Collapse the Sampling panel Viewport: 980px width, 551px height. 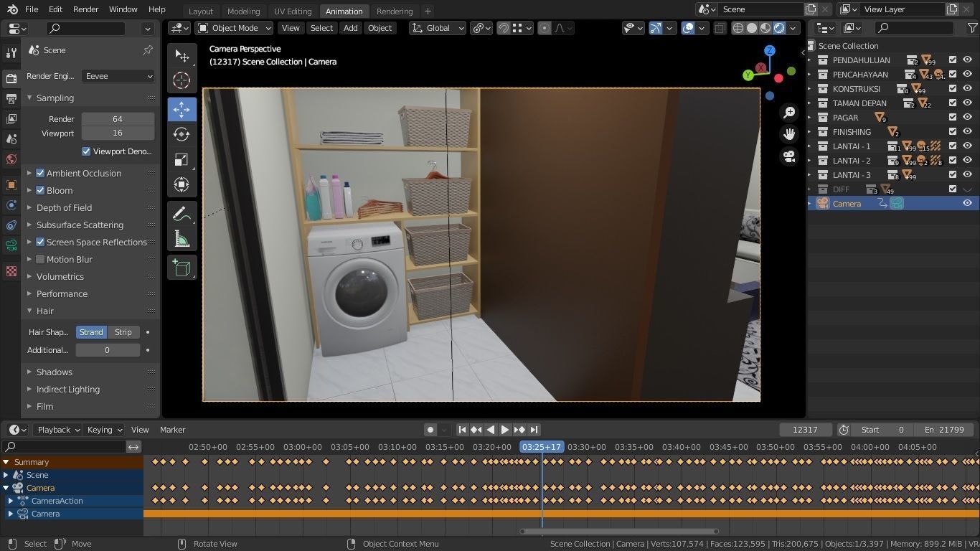click(x=55, y=98)
